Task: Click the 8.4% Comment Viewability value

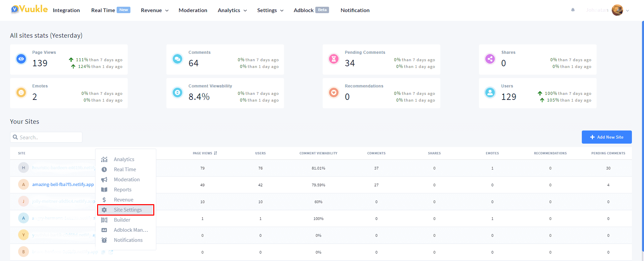Action: pos(199,97)
